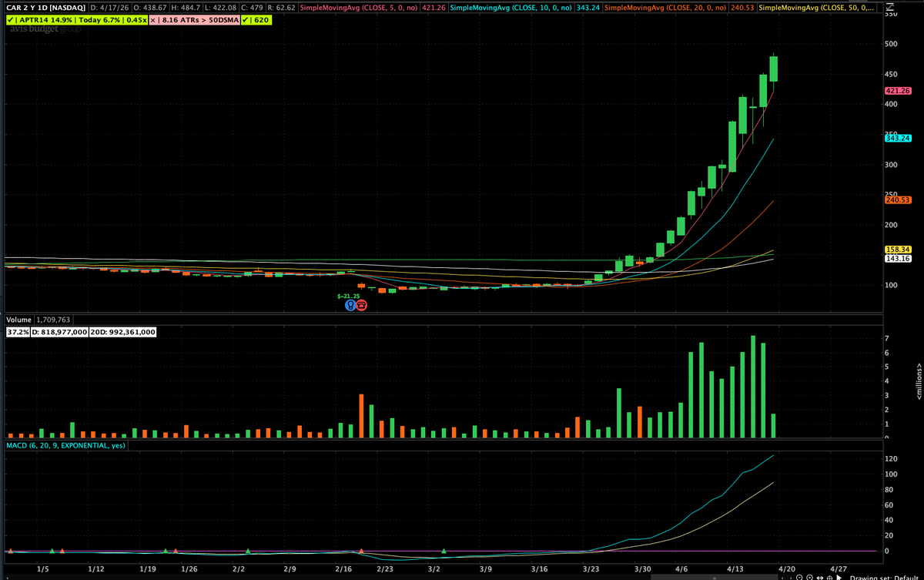This screenshot has width=924, height=580.
Task: Click the pan arrows icon beside the magnifiers
Action: tap(819, 578)
